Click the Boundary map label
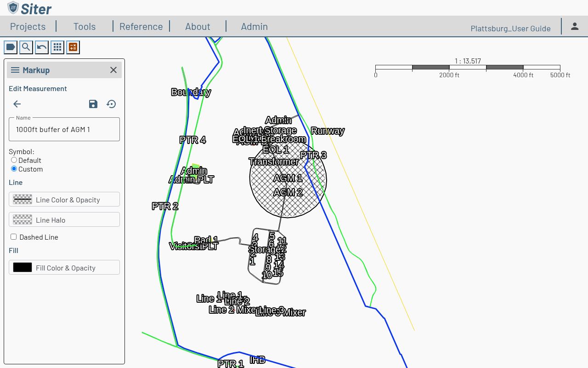 [x=191, y=92]
